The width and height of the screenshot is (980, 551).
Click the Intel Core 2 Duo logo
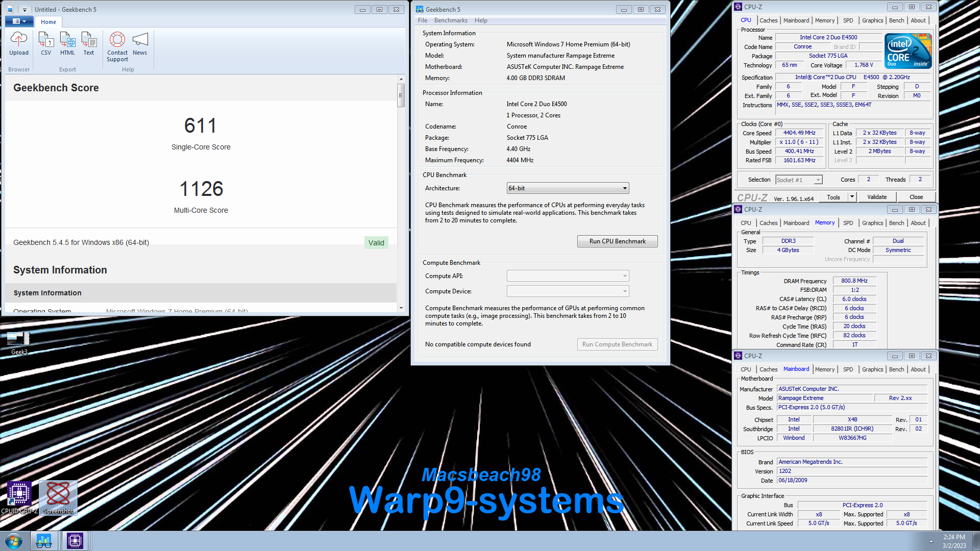pos(908,51)
